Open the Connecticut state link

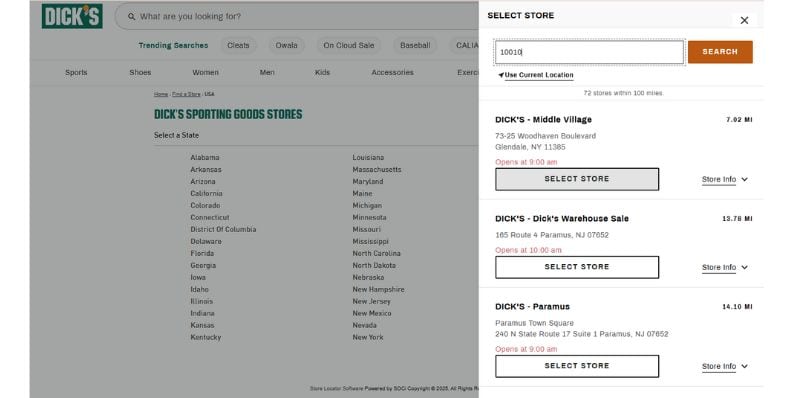click(210, 217)
